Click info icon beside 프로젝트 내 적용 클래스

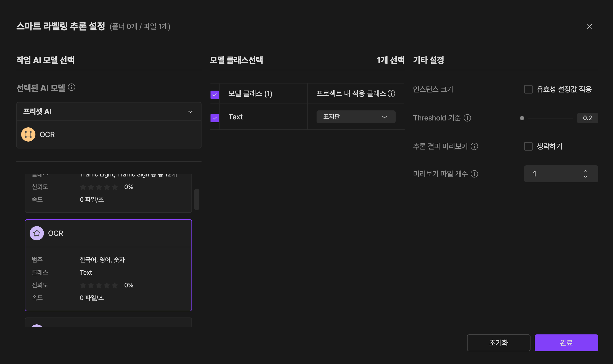pyautogui.click(x=391, y=94)
